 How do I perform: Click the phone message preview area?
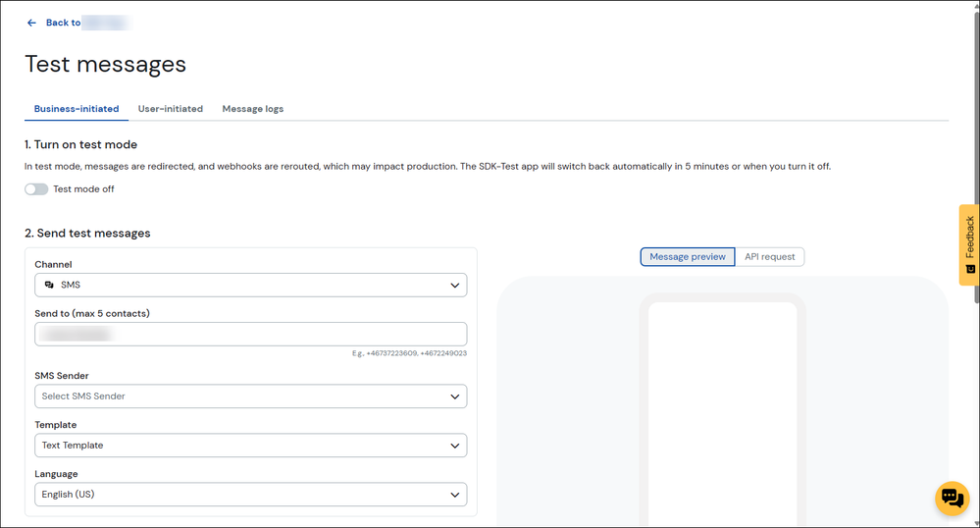tap(722, 412)
